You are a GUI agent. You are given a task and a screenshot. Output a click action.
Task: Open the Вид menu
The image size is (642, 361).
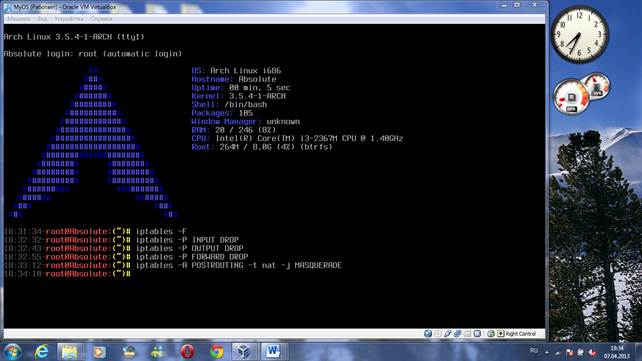pos(42,19)
